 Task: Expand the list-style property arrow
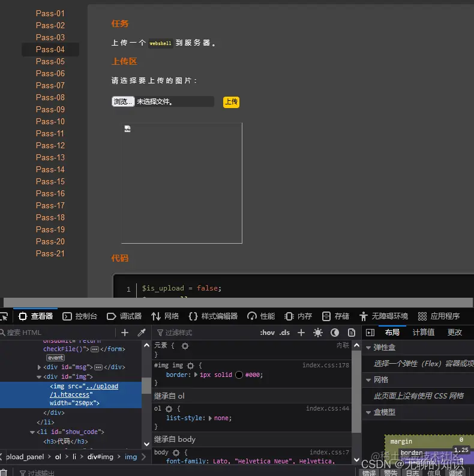[x=210, y=418]
